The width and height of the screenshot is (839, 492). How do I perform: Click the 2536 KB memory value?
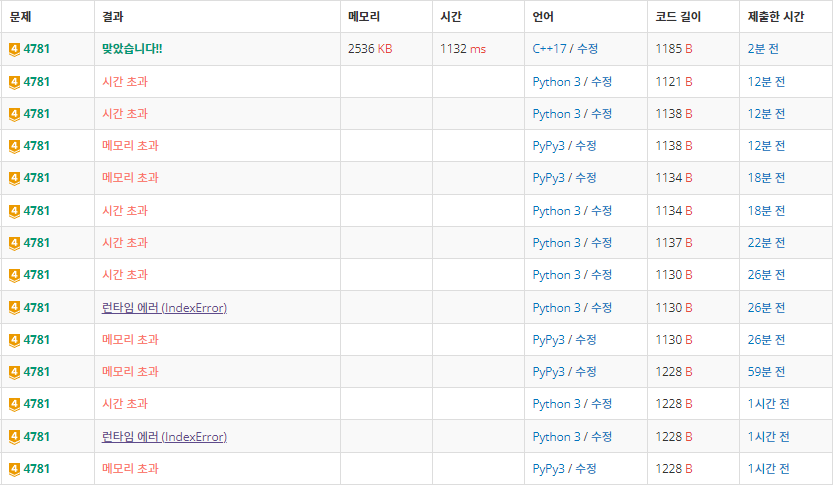pyautogui.click(x=370, y=49)
